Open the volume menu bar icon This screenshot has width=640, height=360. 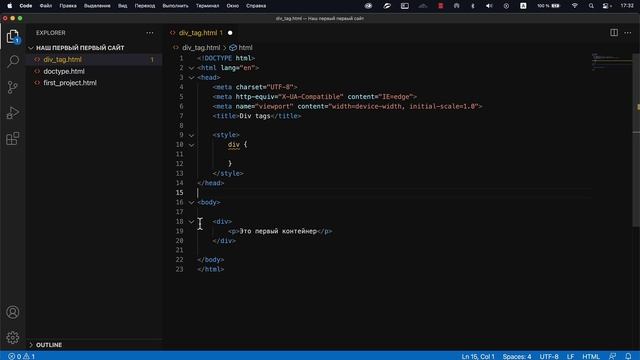click(489, 6)
